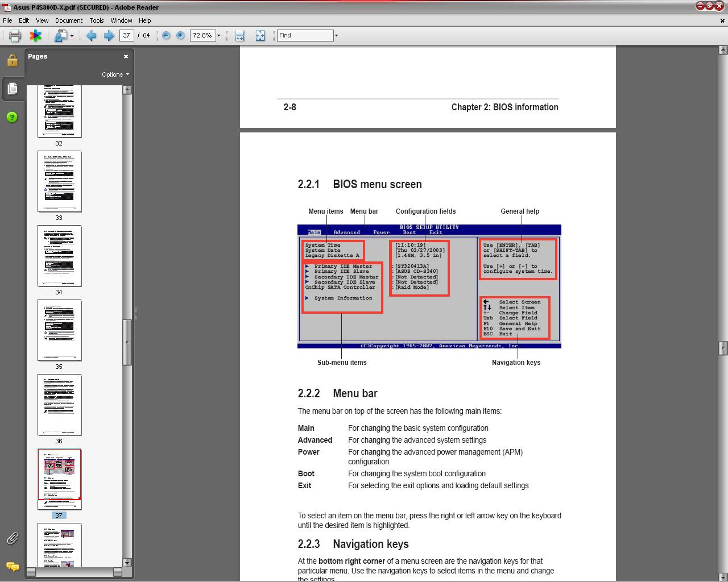Click the 'Configuration fields' diagram label
This screenshot has width=728, height=582.
[x=425, y=211]
